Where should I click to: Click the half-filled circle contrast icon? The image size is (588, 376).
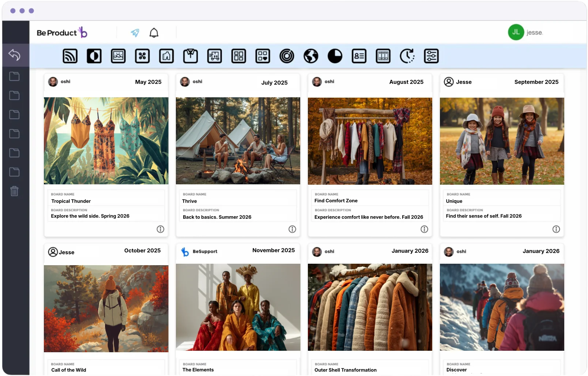[94, 56]
